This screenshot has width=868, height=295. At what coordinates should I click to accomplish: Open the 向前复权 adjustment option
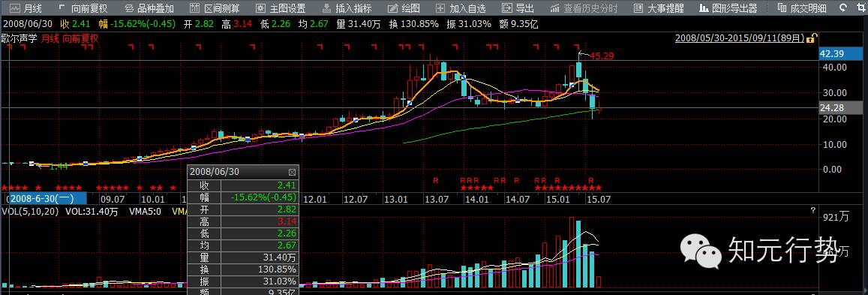pyautogui.click(x=83, y=8)
